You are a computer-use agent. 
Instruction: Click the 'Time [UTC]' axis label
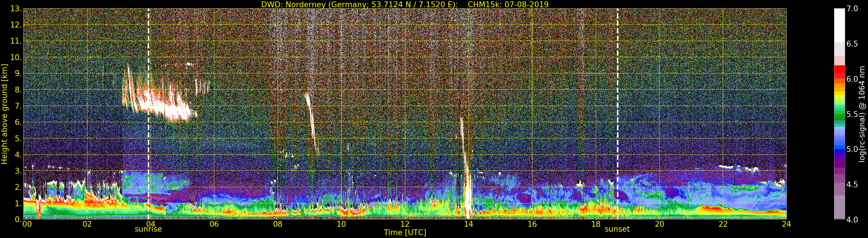coord(405,232)
